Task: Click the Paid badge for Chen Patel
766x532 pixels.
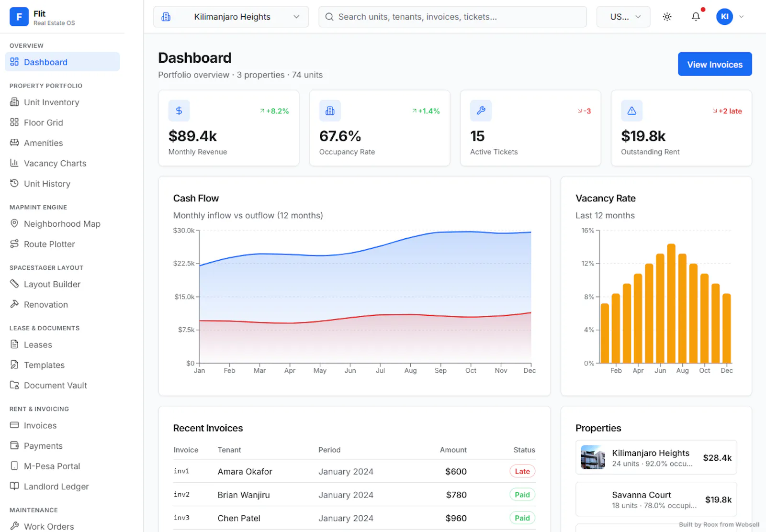Action: 522,518
